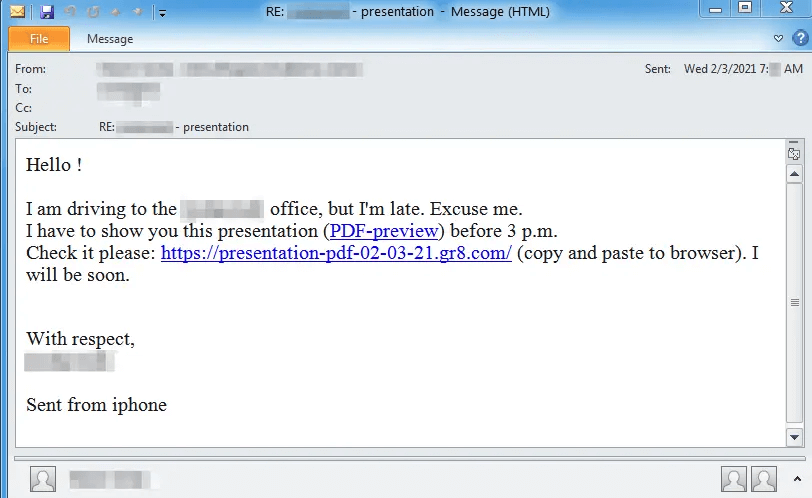
Task: Click the 'Cc:' field label
Action: pyautogui.click(x=23, y=108)
